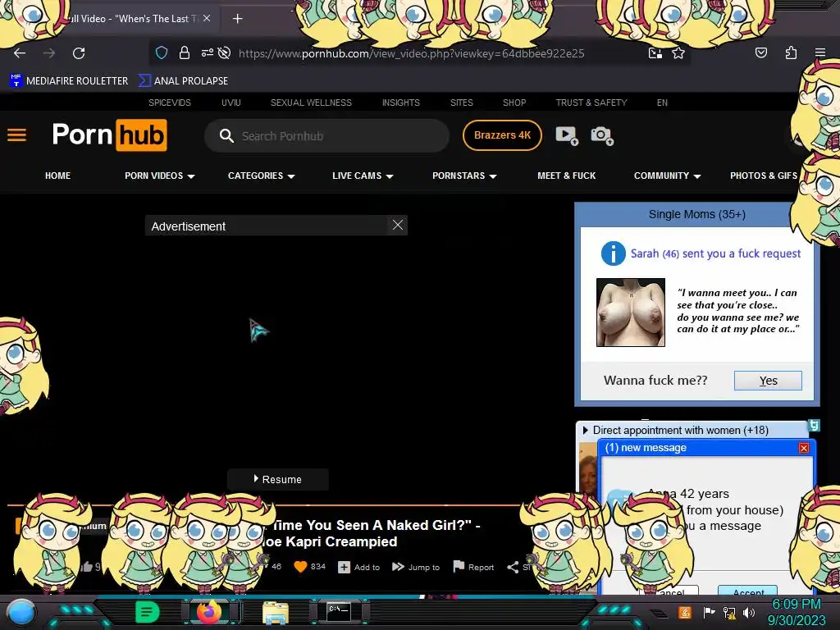840x630 pixels.
Task: Click the site logo to go home
Action: click(109, 135)
